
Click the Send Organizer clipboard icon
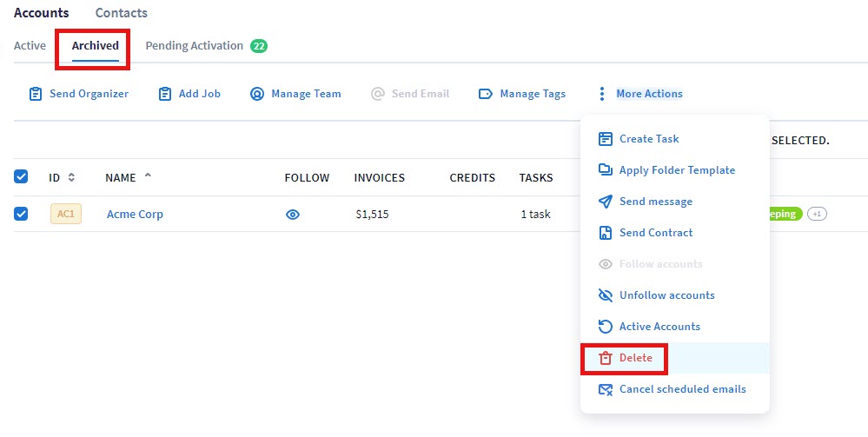click(x=36, y=94)
